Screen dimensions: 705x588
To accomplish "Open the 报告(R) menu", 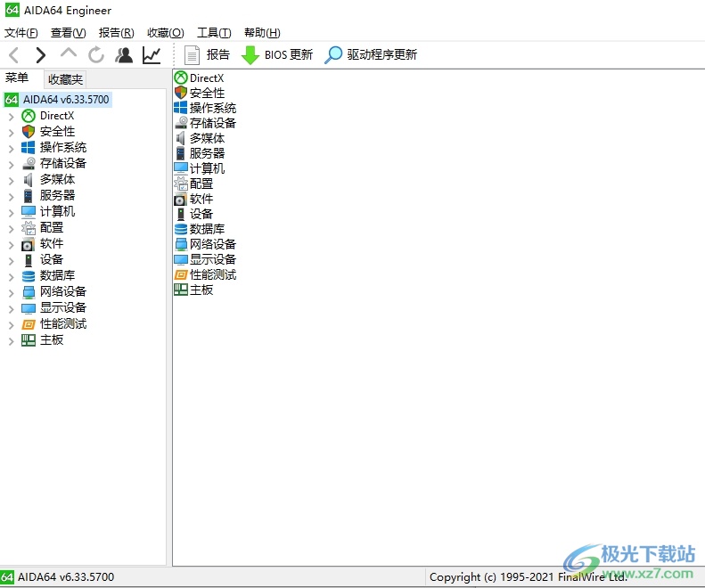I will 117,33.
